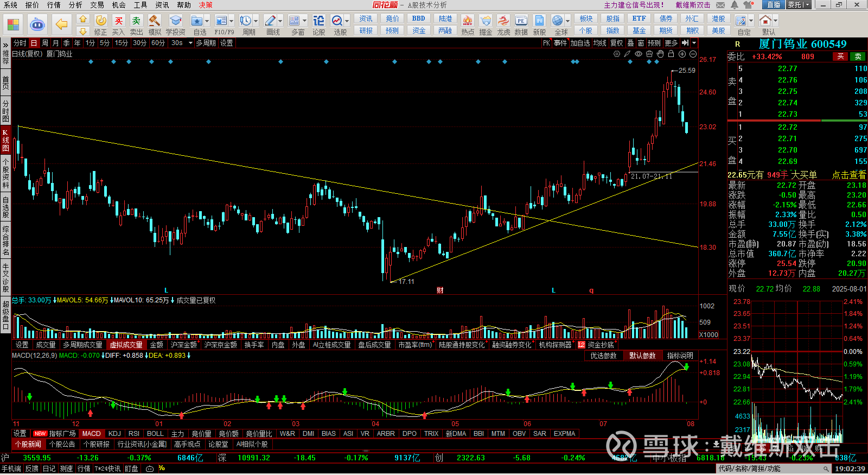
Task: Click the up arrow page icon
Action: click(82, 19)
